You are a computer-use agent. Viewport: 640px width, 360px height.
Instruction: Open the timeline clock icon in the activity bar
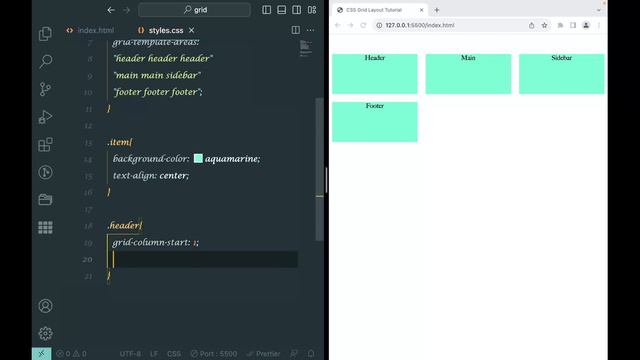[45, 172]
